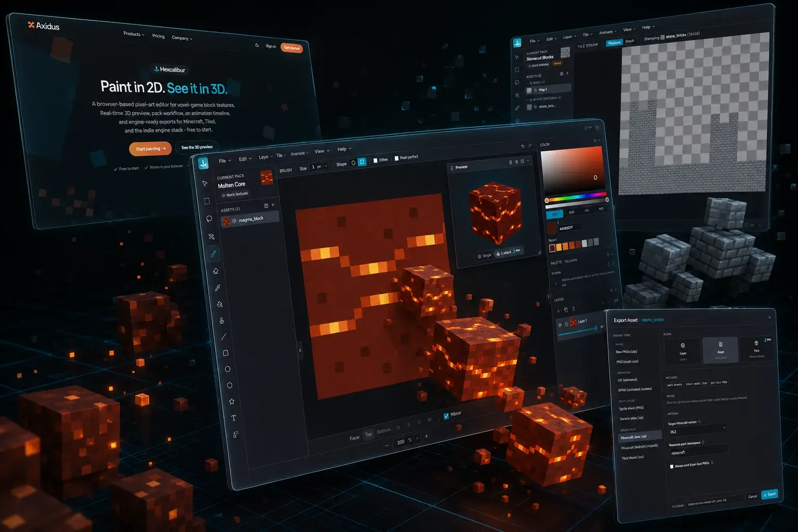Viewport: 798px width, 532px height.
Task: Choose the Top face tab
Action: pos(368,434)
